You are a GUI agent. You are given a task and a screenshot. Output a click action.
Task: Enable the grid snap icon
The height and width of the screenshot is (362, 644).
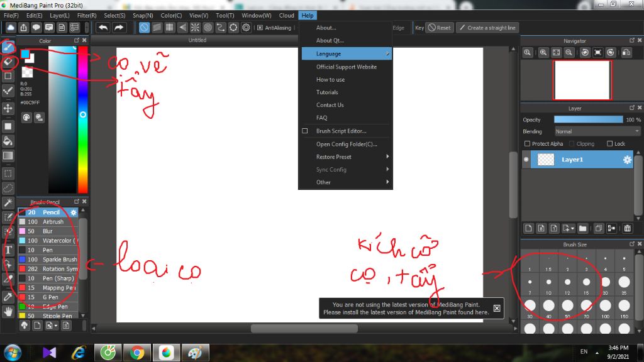[x=170, y=28]
